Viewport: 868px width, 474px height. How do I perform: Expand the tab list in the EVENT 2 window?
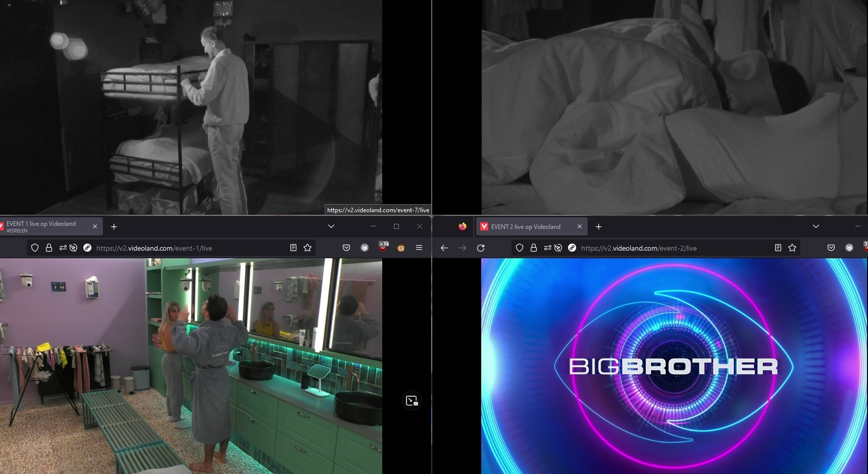(x=816, y=226)
